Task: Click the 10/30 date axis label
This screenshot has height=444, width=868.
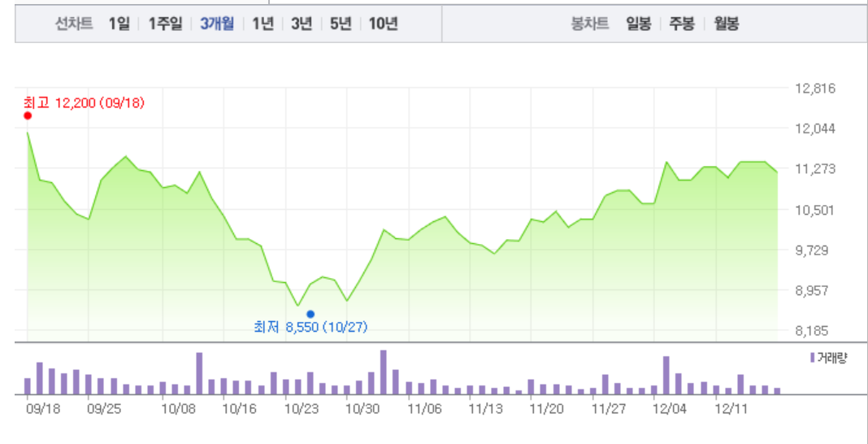Action: tap(362, 409)
